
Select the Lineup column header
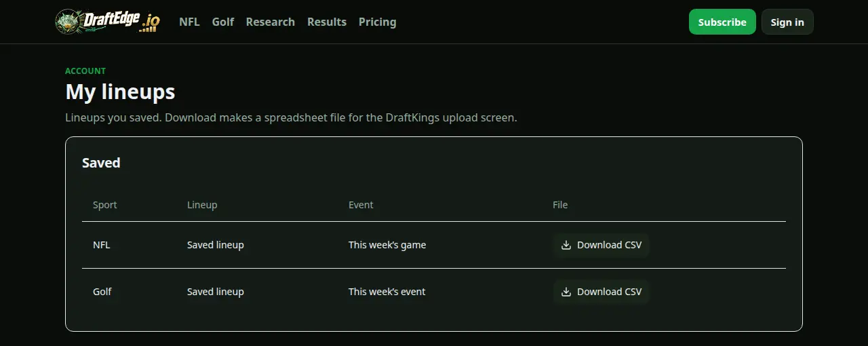[202, 205]
